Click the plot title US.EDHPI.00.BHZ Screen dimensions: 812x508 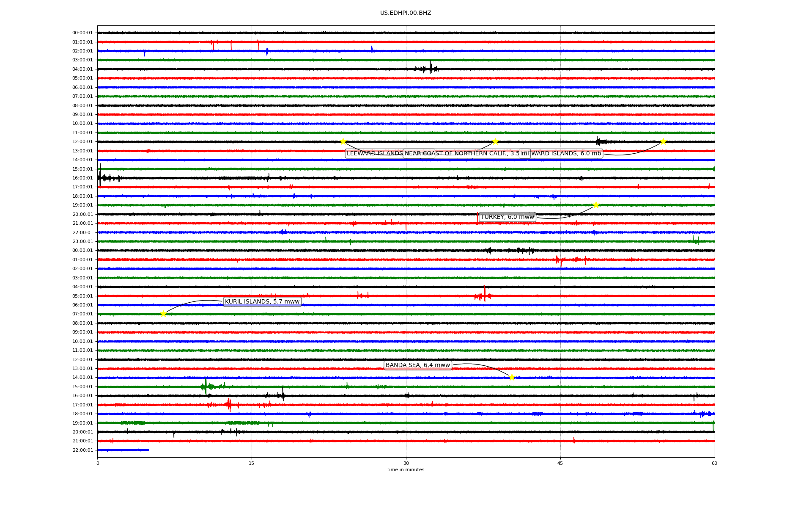tap(406, 13)
